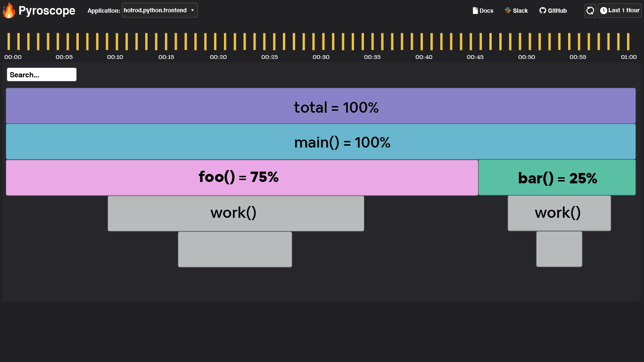The width and height of the screenshot is (644, 362).
Task: Select the unnamed child frame below work()
Action: [x=235, y=249]
